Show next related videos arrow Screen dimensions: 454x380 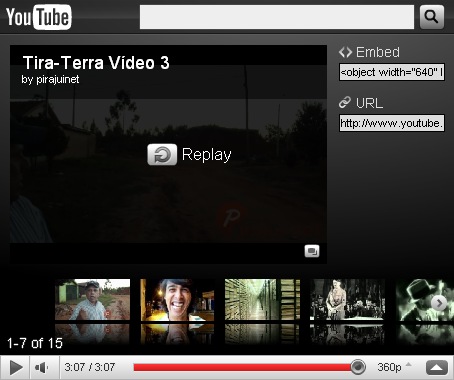coord(439,303)
